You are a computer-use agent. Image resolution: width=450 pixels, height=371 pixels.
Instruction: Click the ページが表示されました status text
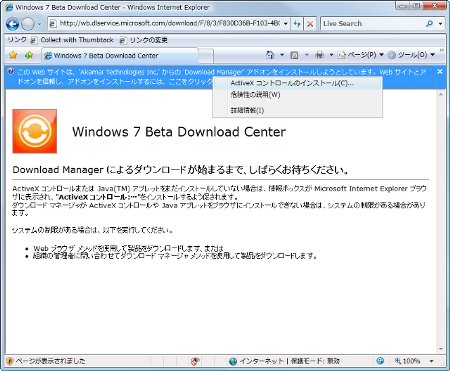coord(50,361)
